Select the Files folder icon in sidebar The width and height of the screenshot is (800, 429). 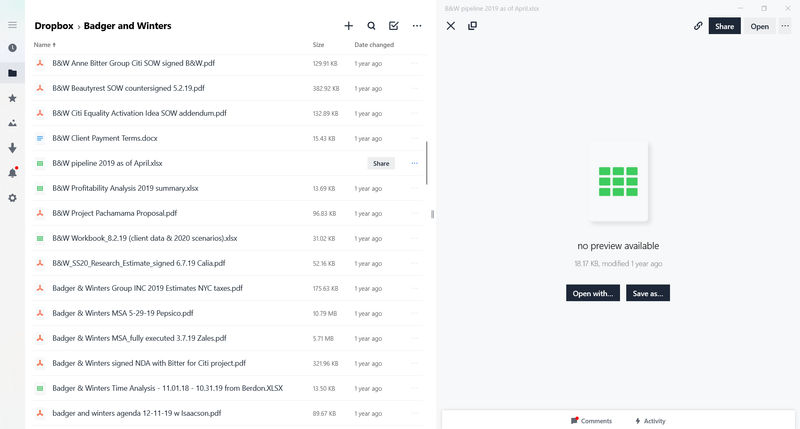[12, 73]
